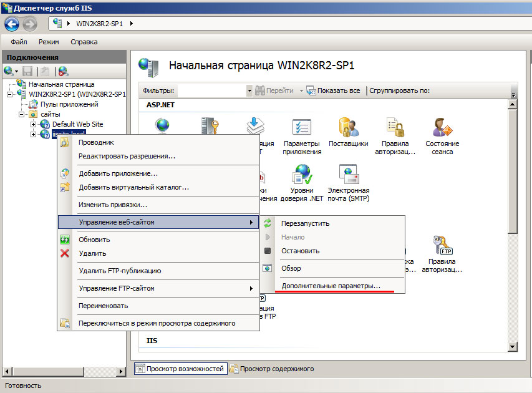Click the server icon in the address bar

click(x=57, y=24)
